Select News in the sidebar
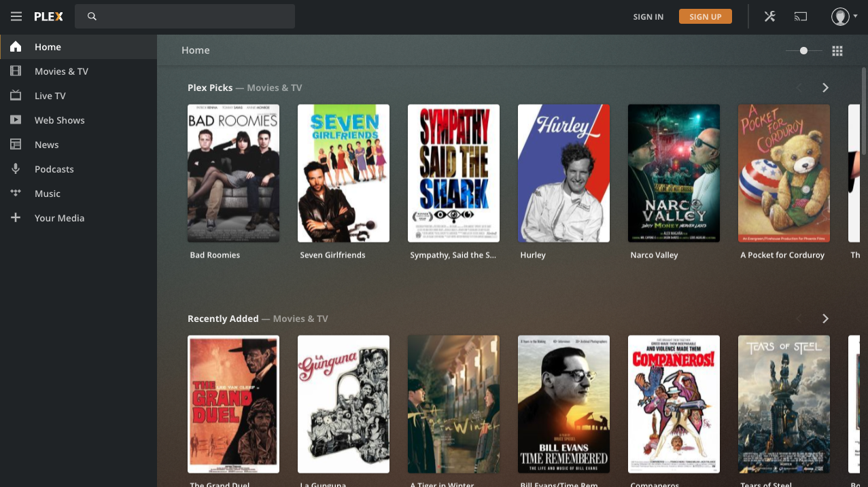The width and height of the screenshot is (868, 487). (x=79, y=145)
